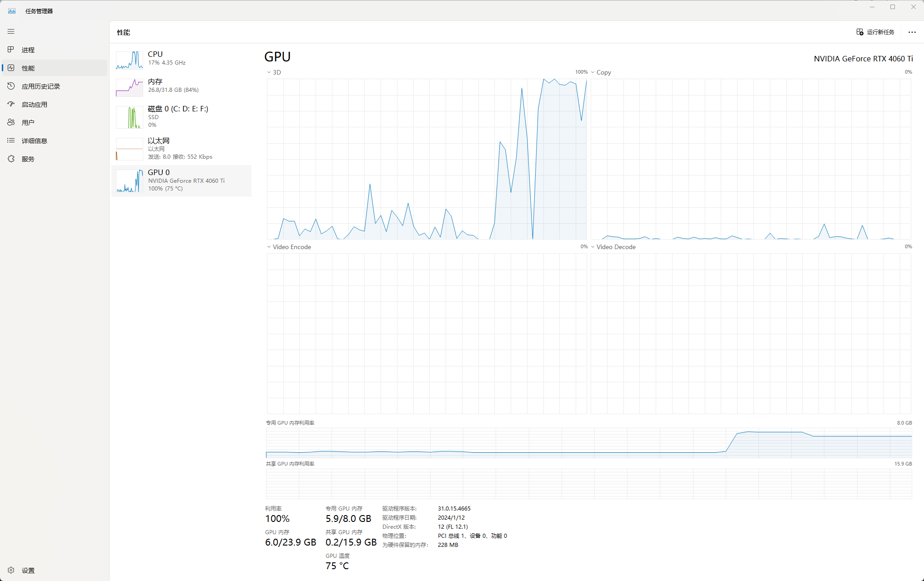This screenshot has height=581, width=924.
Task: Open 设置 at sidebar bottom
Action: tap(55, 570)
